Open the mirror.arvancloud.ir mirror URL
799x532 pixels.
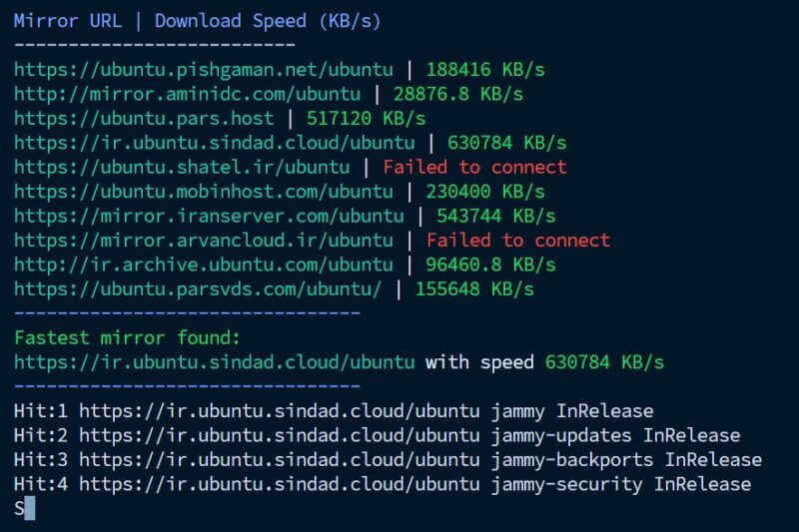[x=203, y=240]
